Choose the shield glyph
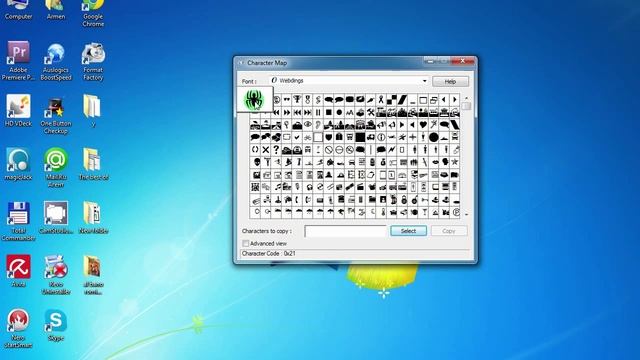 tap(329, 137)
